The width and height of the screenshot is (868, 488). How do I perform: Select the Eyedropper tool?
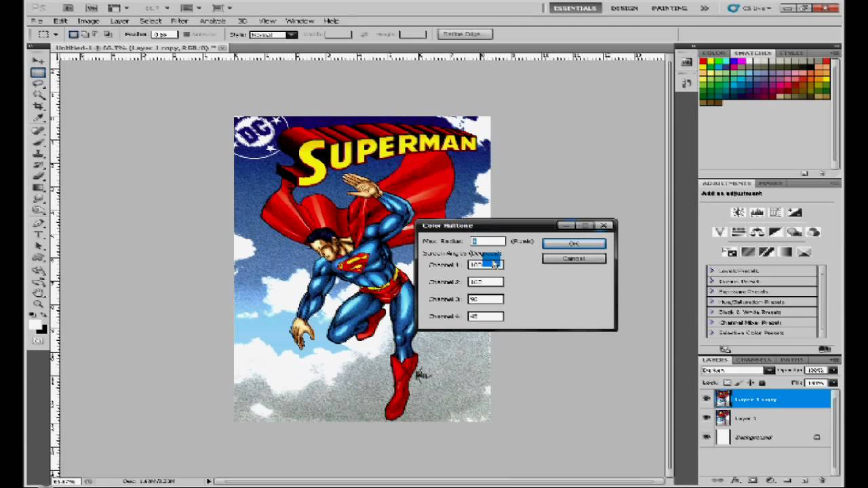37,117
